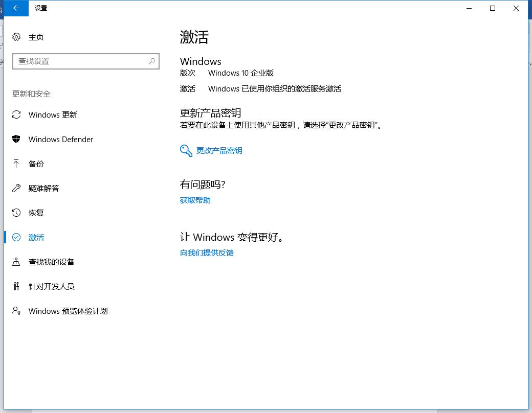
Task: Select the Windows 预览体验计划 person icon
Action: pyautogui.click(x=16, y=311)
